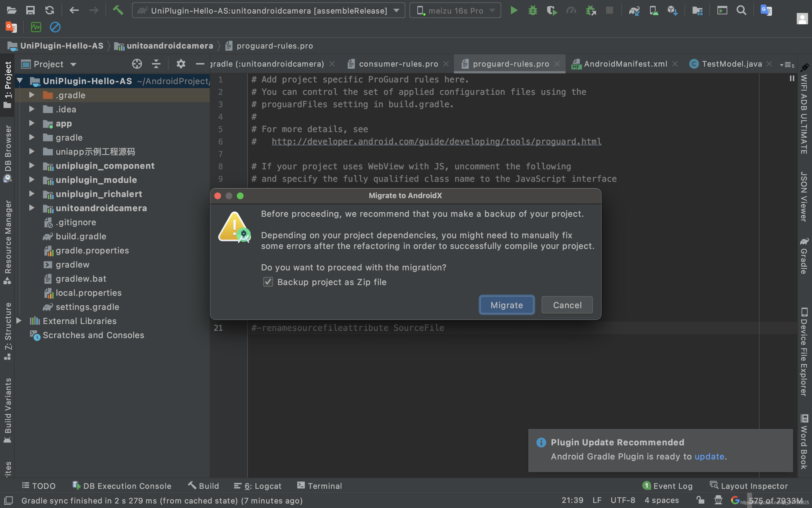Hide the Project panel with the minus icon
Viewport: 812px width, 508px height.
point(200,64)
